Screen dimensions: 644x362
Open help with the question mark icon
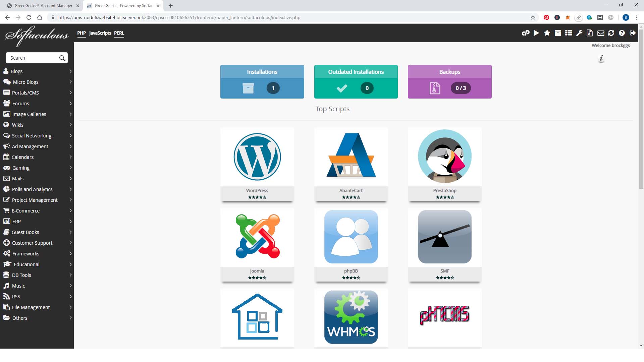click(x=622, y=33)
